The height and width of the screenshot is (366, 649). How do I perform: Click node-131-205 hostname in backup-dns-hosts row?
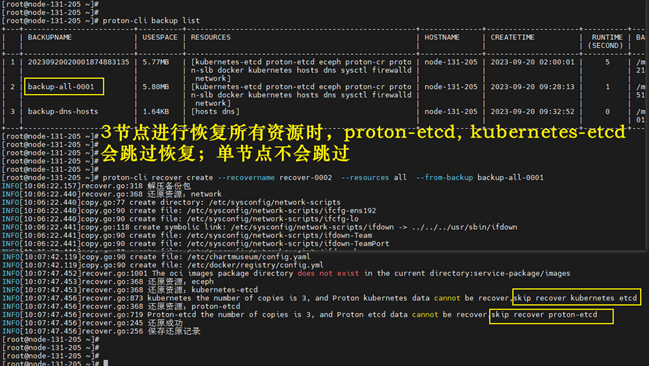(x=451, y=112)
